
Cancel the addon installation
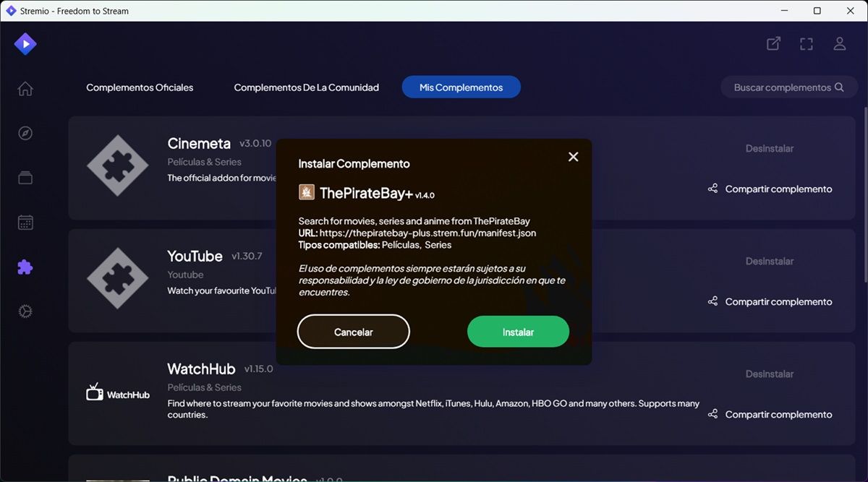[x=354, y=332]
